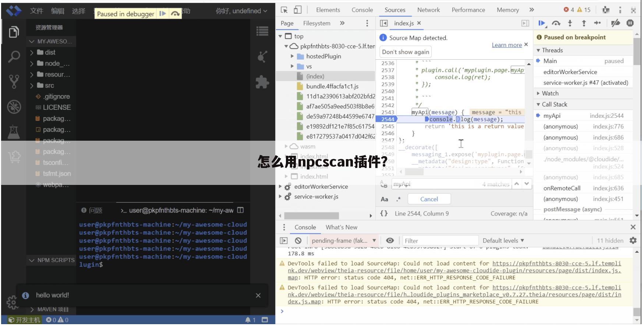
Task: Switch to the Performance tab
Action: click(x=468, y=10)
